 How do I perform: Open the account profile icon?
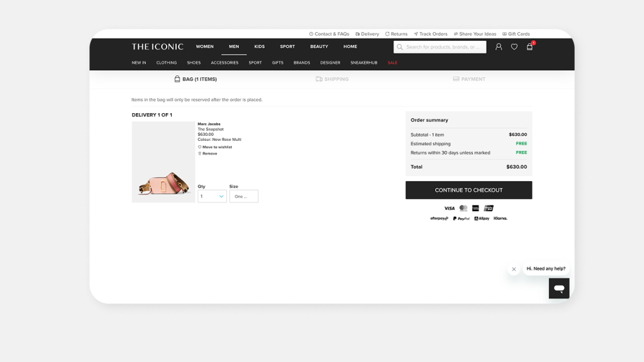(498, 47)
